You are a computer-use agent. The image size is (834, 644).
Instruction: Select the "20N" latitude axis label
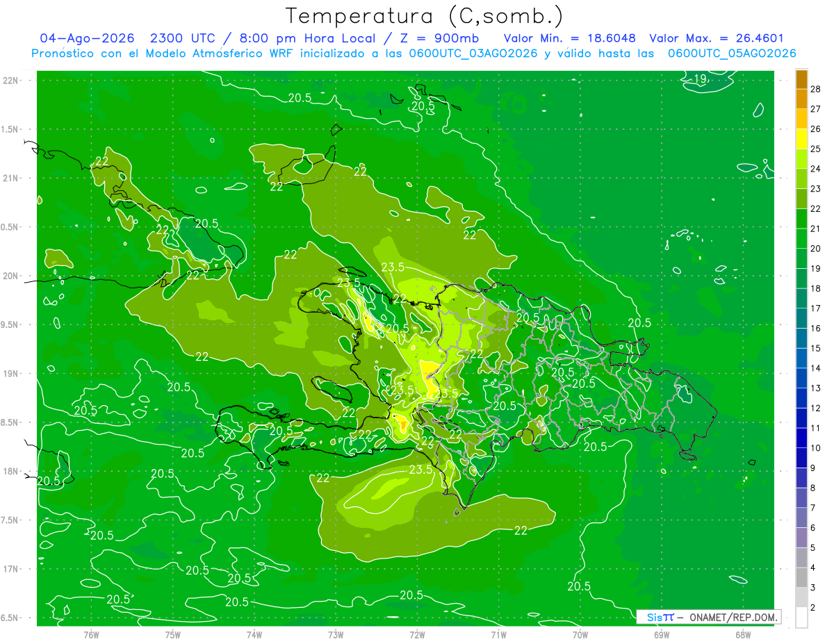click(10, 276)
